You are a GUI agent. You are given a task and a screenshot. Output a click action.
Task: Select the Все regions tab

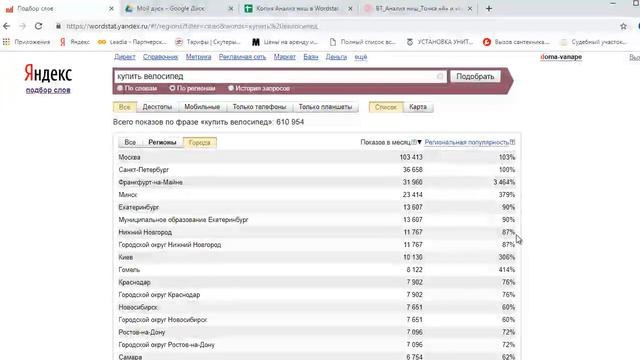pyautogui.click(x=130, y=142)
